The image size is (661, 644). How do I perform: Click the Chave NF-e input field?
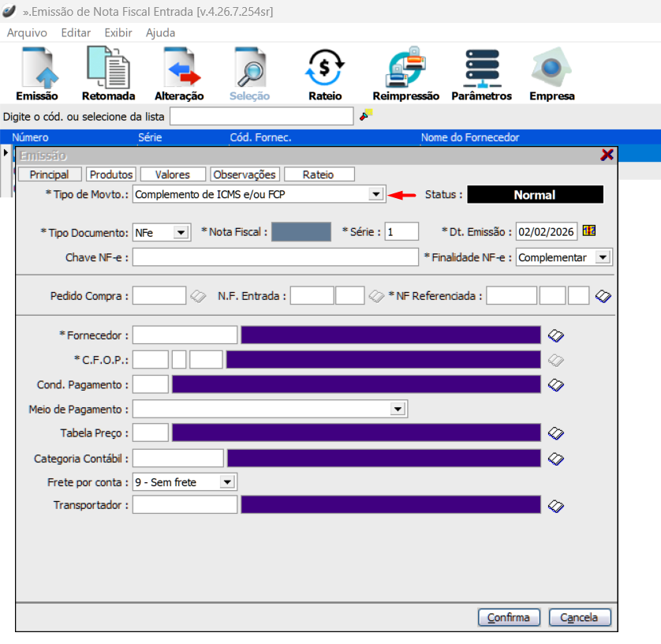(x=275, y=257)
